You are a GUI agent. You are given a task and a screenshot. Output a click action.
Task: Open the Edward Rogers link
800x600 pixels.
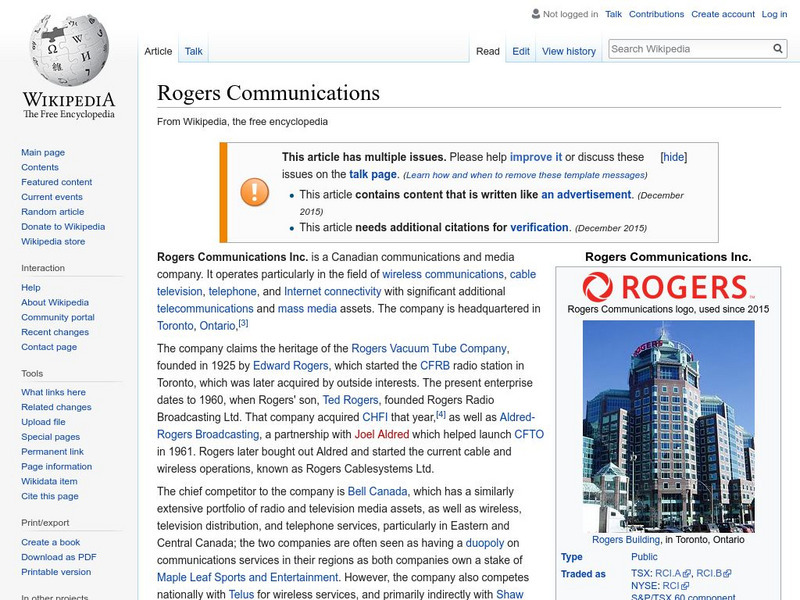[291, 366]
